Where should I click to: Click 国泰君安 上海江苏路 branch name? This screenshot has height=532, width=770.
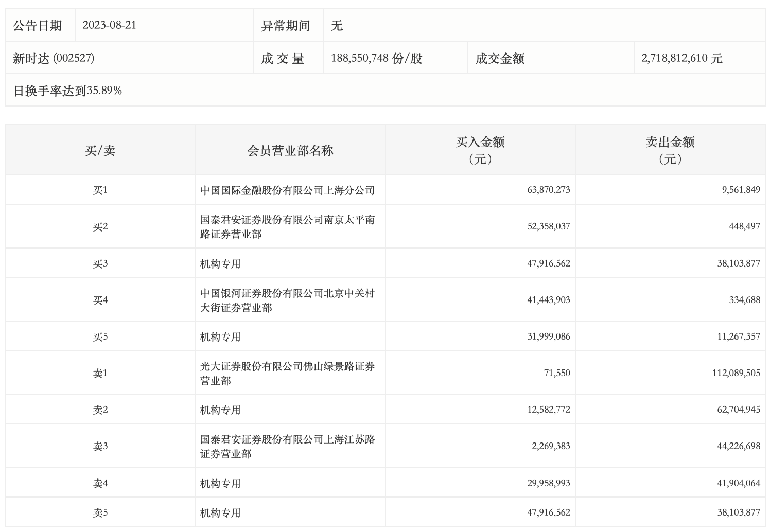click(x=287, y=447)
